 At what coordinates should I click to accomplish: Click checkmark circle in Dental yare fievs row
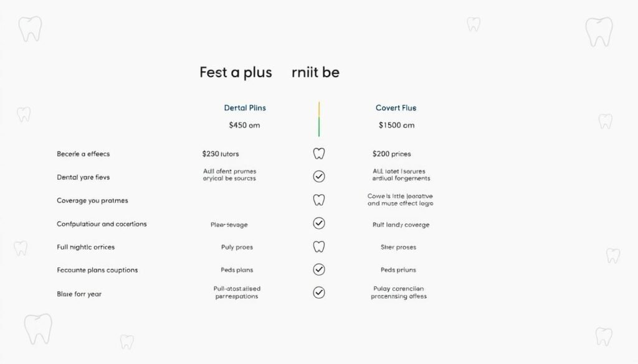pyautogui.click(x=319, y=176)
